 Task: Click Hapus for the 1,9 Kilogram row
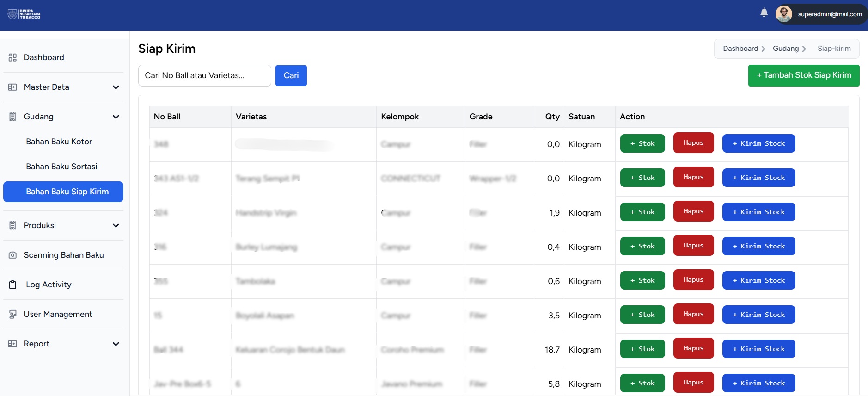(x=693, y=211)
